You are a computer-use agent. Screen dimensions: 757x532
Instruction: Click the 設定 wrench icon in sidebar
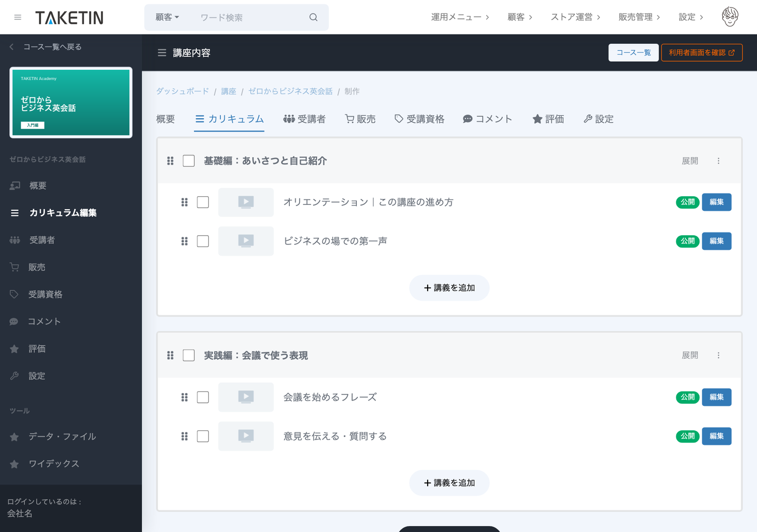(x=14, y=376)
